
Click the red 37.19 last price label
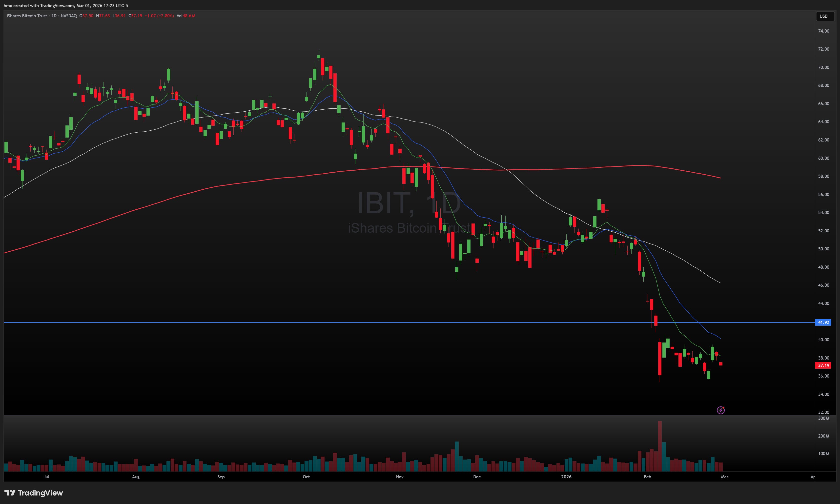click(x=823, y=365)
